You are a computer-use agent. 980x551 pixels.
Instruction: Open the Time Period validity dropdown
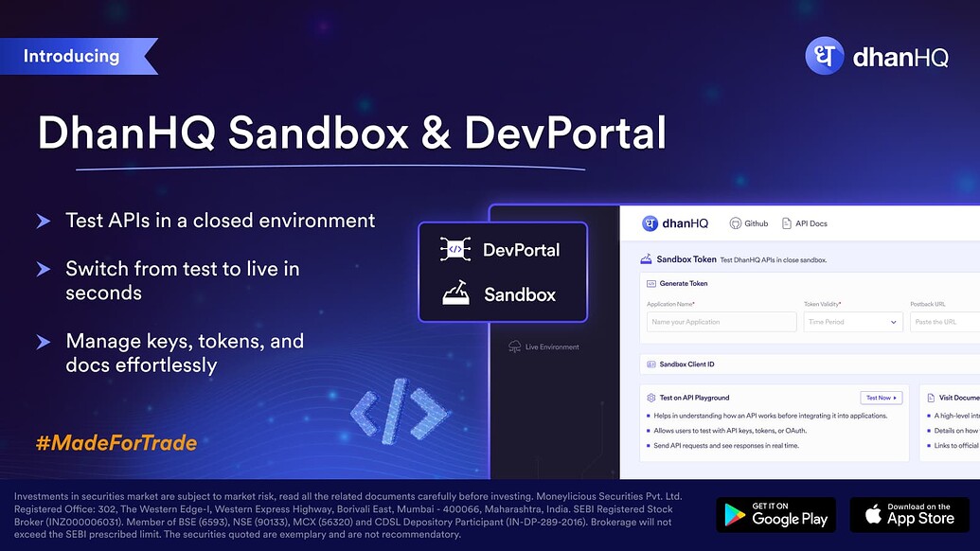851,322
